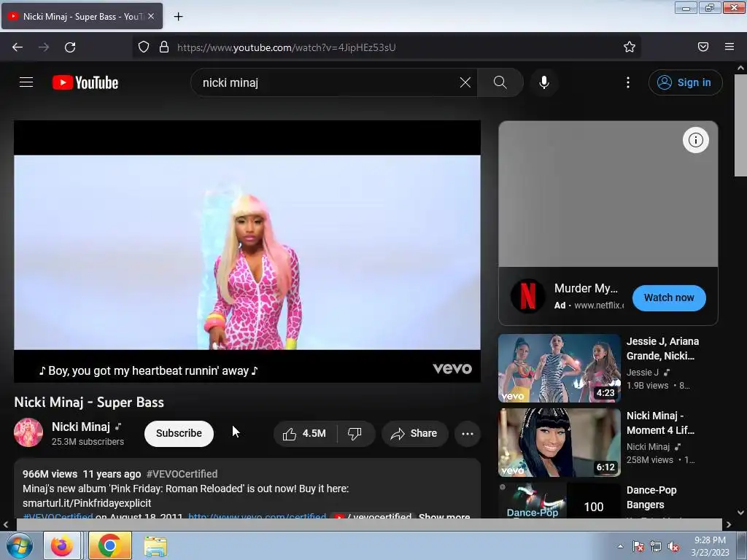Start voice search with the microphone
This screenshot has height=560, width=747.
pos(544,82)
